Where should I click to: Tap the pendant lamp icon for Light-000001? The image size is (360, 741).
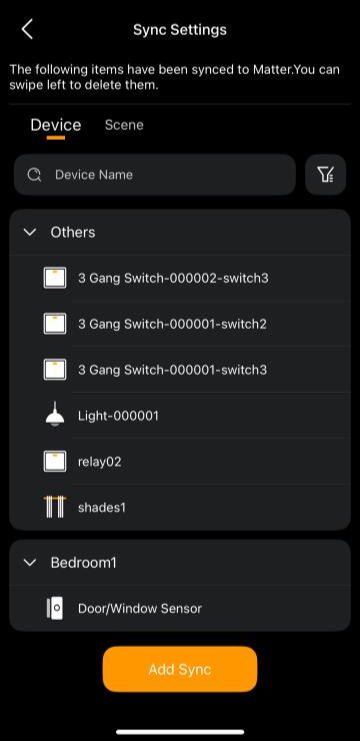click(x=55, y=415)
